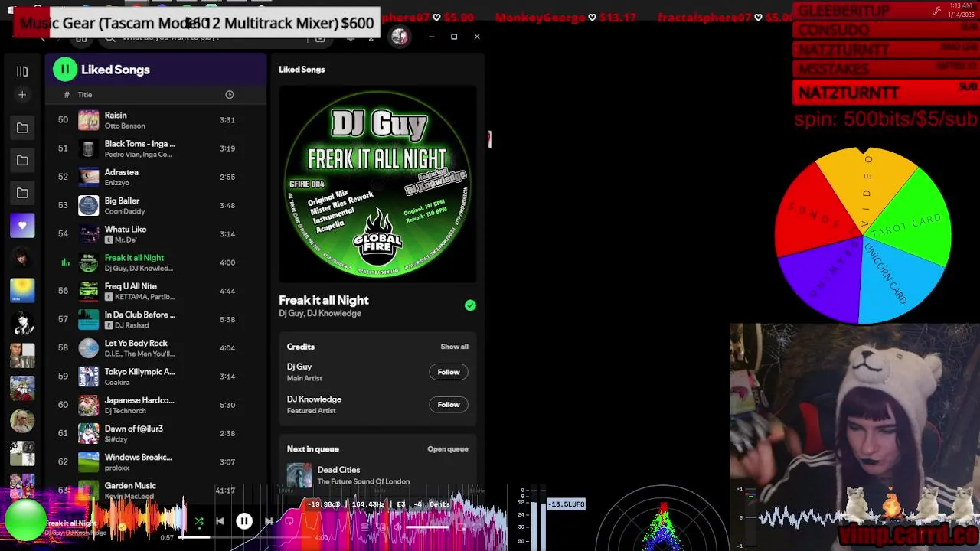The width and height of the screenshot is (980, 551).
Task: Select the Freq U All Nite track
Action: 155,291
